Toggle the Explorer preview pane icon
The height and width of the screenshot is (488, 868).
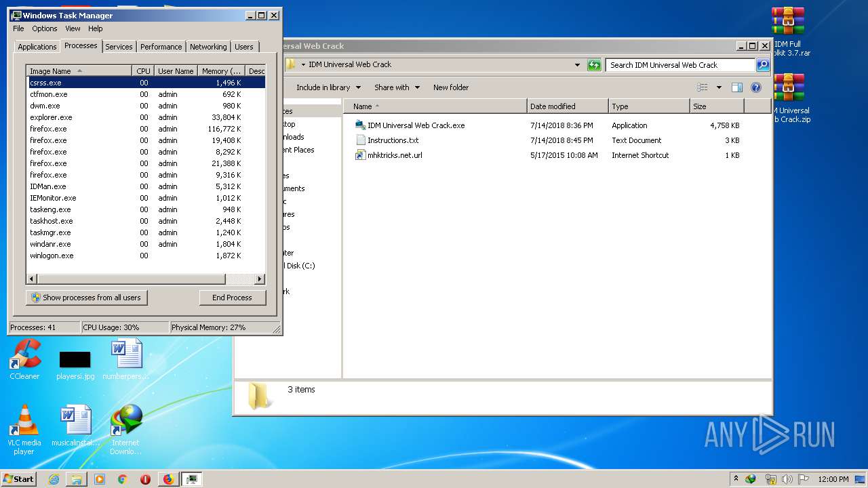point(737,87)
